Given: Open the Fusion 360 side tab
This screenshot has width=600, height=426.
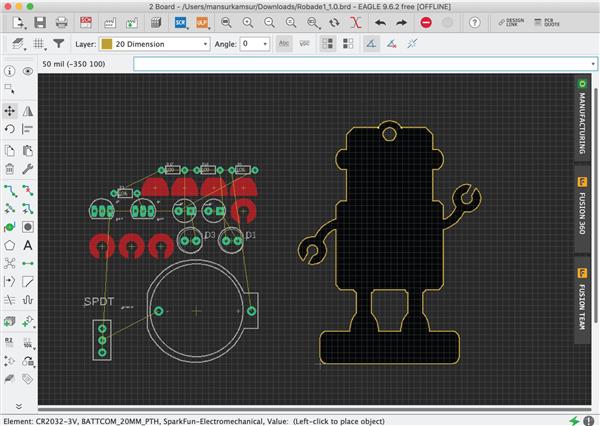Looking at the screenshot, I should (x=581, y=206).
